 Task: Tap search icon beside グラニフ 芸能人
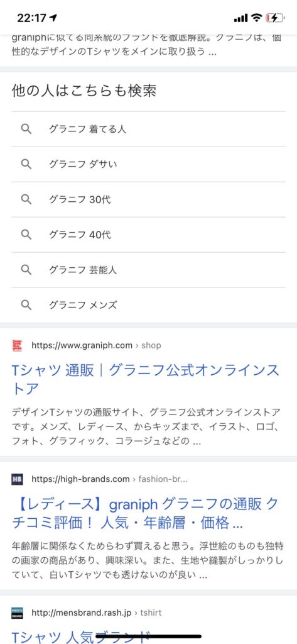pyautogui.click(x=26, y=270)
